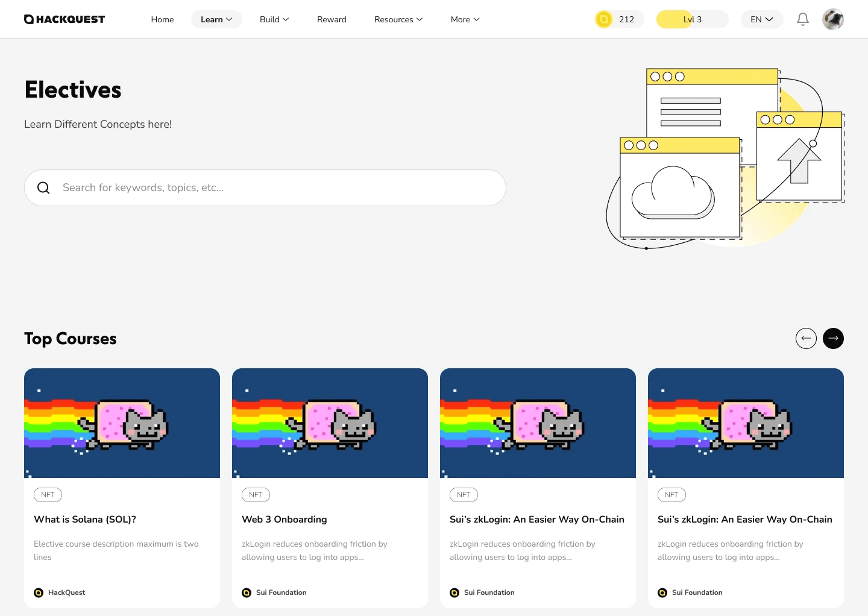The width and height of the screenshot is (868, 616).
Task: Click Elective course description maximum text
Action: click(x=116, y=550)
